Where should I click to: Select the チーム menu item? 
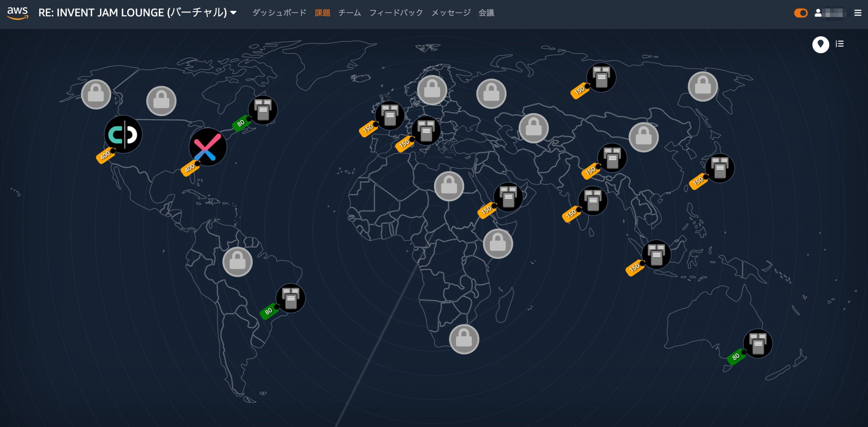[x=349, y=13]
